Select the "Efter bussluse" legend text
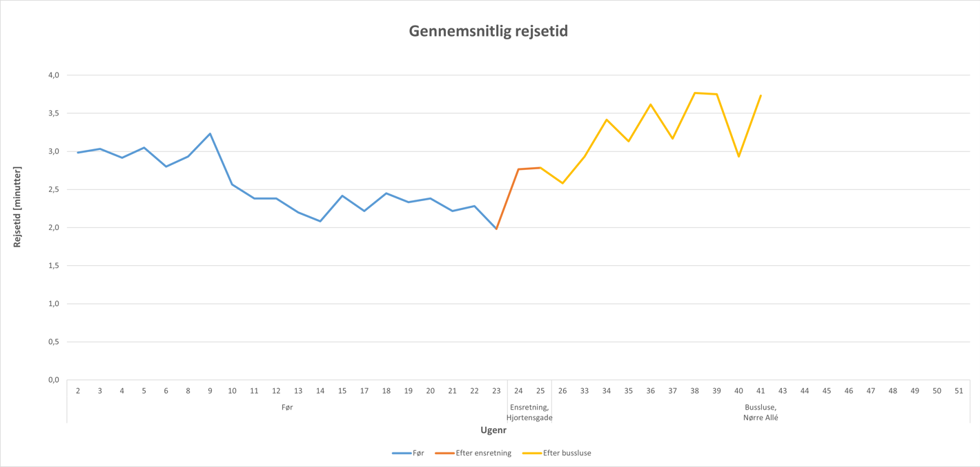Viewport: 980px width, 467px height. click(567, 453)
